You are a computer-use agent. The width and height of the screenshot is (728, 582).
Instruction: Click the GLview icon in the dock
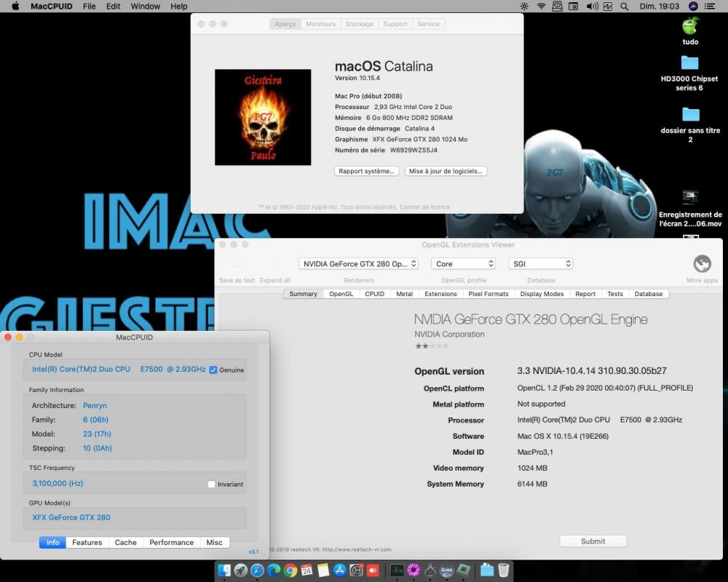[447, 570]
